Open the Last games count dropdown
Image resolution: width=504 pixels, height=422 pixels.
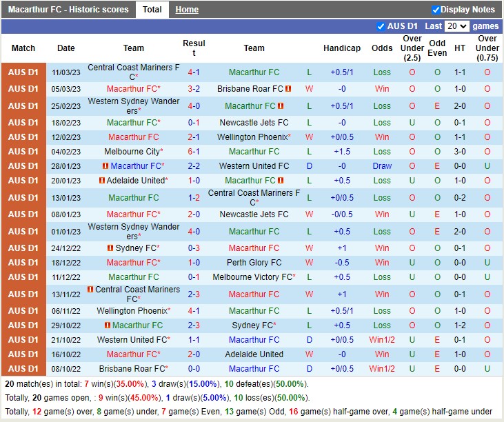click(x=456, y=26)
